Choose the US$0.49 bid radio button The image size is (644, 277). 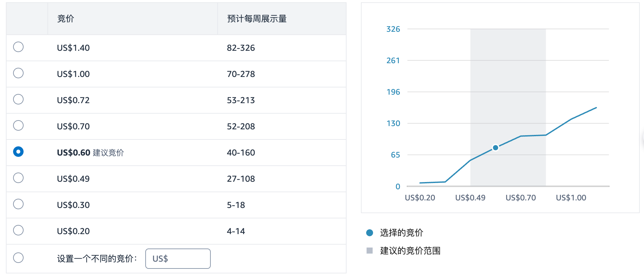(18, 178)
